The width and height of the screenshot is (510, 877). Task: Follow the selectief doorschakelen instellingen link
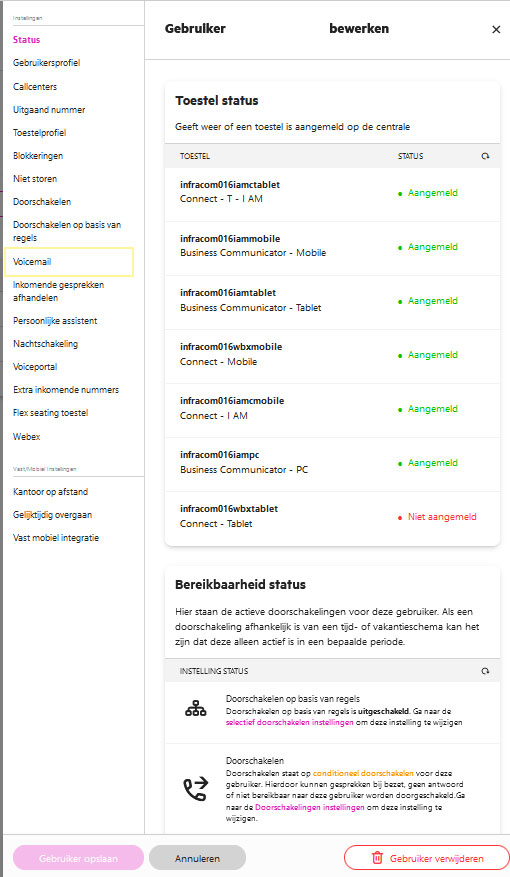click(x=289, y=723)
